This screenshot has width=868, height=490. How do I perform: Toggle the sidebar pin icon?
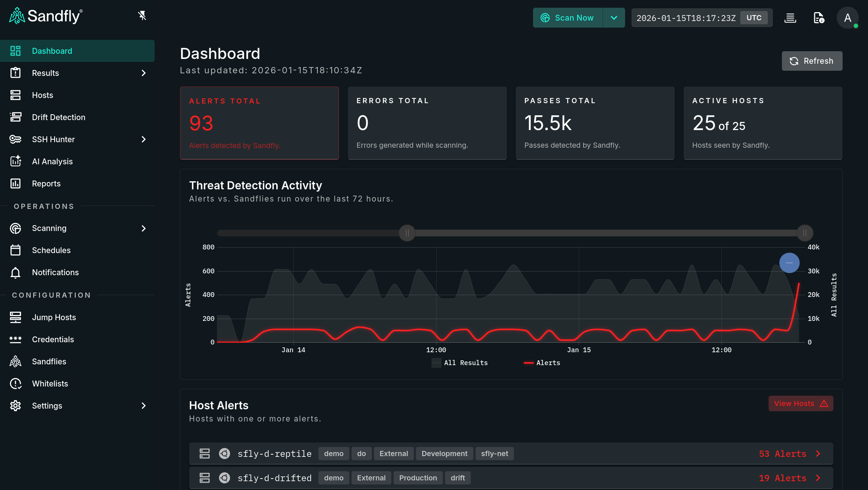pos(142,16)
